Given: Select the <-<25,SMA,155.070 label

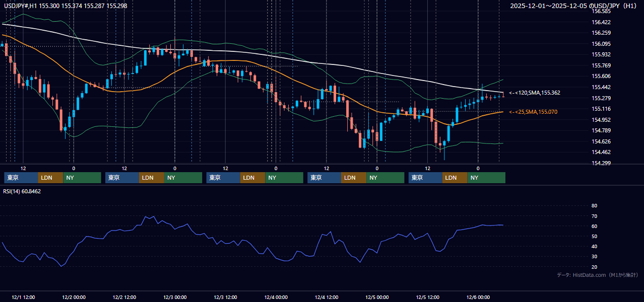Looking at the screenshot, I should point(533,112).
